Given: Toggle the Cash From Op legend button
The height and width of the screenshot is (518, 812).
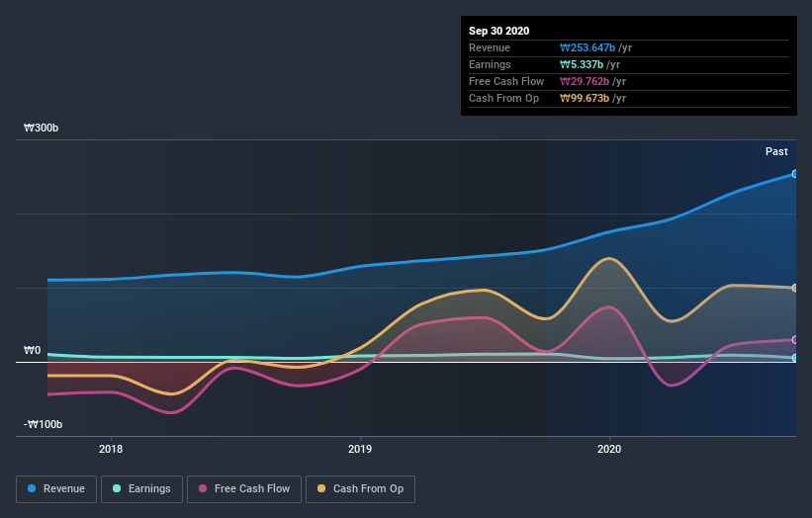Looking at the screenshot, I should (x=360, y=489).
